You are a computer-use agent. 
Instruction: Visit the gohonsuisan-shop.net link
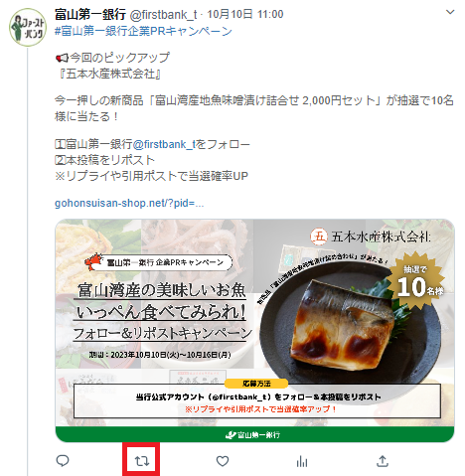(129, 203)
